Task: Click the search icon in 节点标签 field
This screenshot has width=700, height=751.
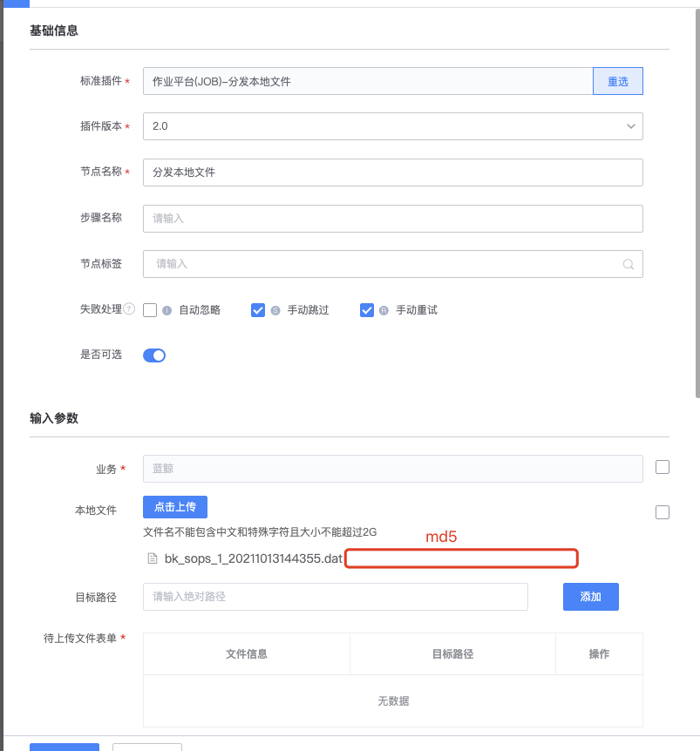Action: (x=629, y=264)
